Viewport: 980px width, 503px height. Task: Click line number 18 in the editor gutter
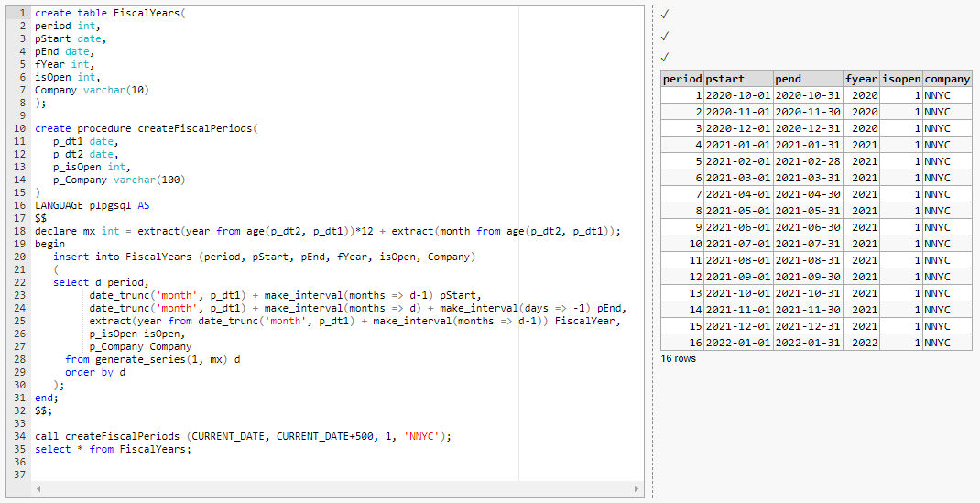19,231
